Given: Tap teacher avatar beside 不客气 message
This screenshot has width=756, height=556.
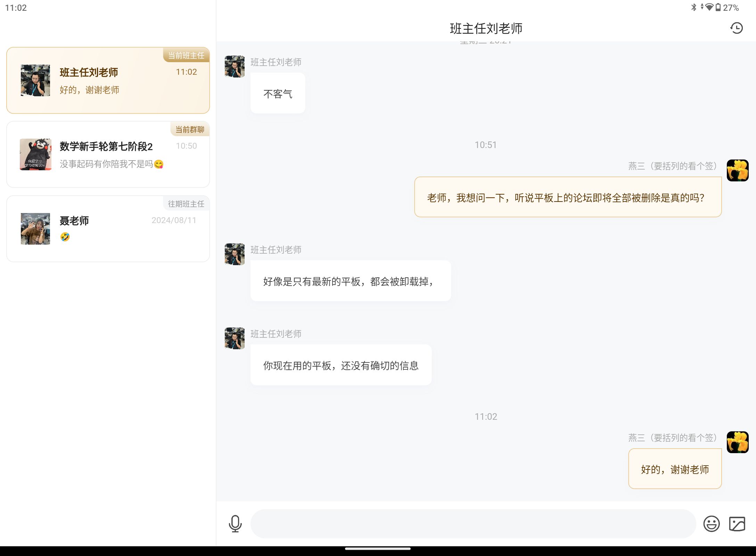Looking at the screenshot, I should (x=235, y=66).
